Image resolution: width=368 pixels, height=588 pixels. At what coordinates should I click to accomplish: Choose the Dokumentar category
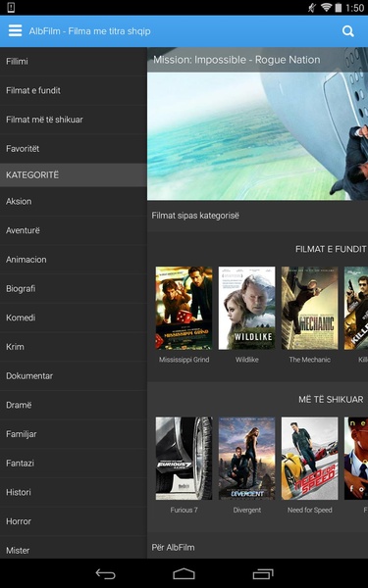[x=74, y=376]
